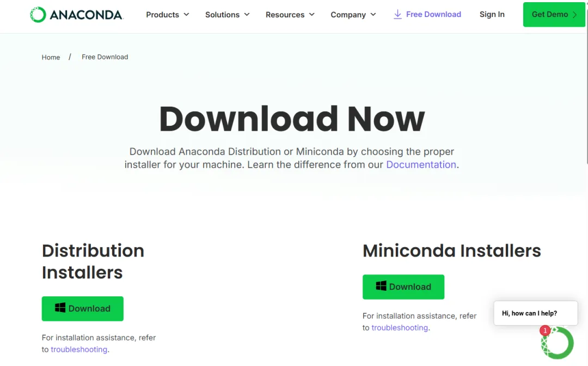Image resolution: width=588 pixels, height=366 pixels.
Task: Click the 'Download Now' heading
Action: pos(292,119)
